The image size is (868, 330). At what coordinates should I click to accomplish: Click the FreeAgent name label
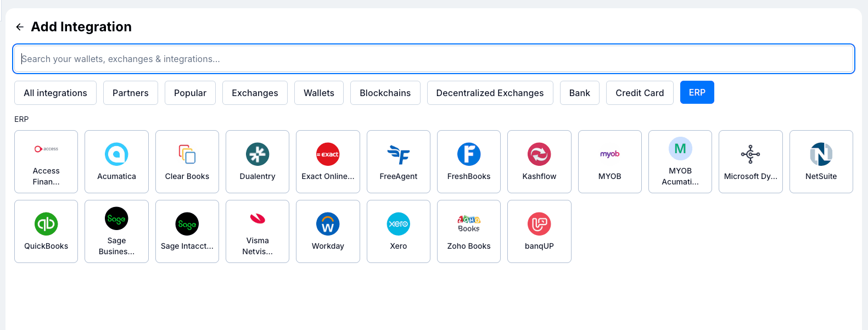click(399, 176)
